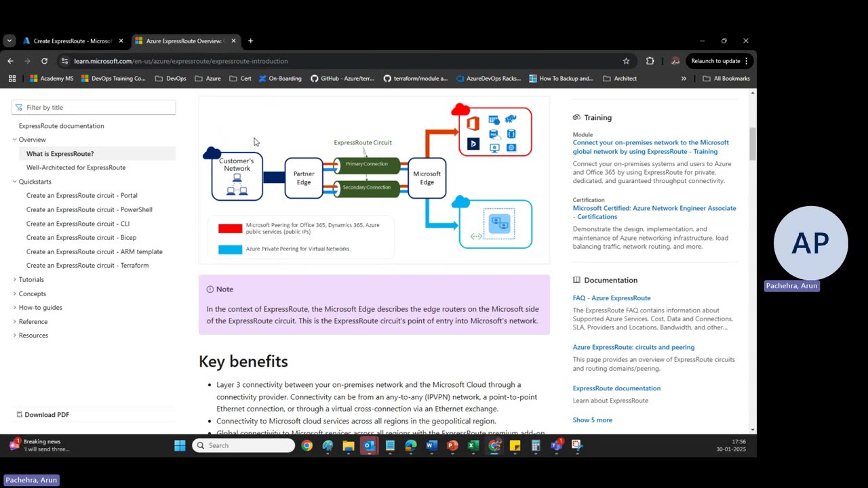
Task: Click Download PDF link
Action: click(43, 415)
